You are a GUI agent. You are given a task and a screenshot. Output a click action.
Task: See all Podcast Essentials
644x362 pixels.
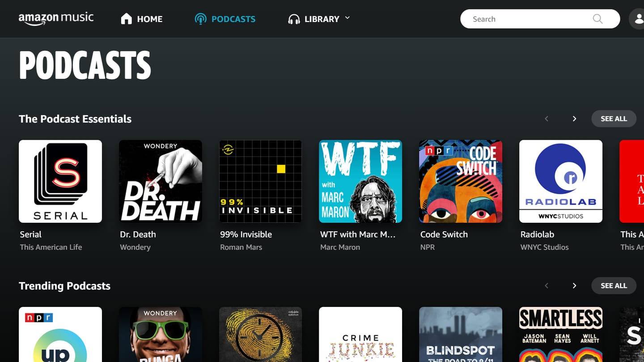click(614, 119)
